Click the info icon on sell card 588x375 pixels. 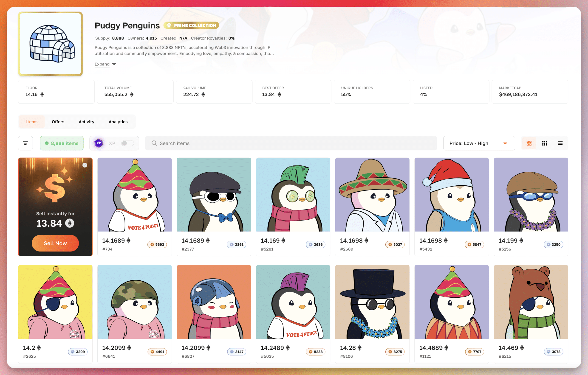click(85, 165)
